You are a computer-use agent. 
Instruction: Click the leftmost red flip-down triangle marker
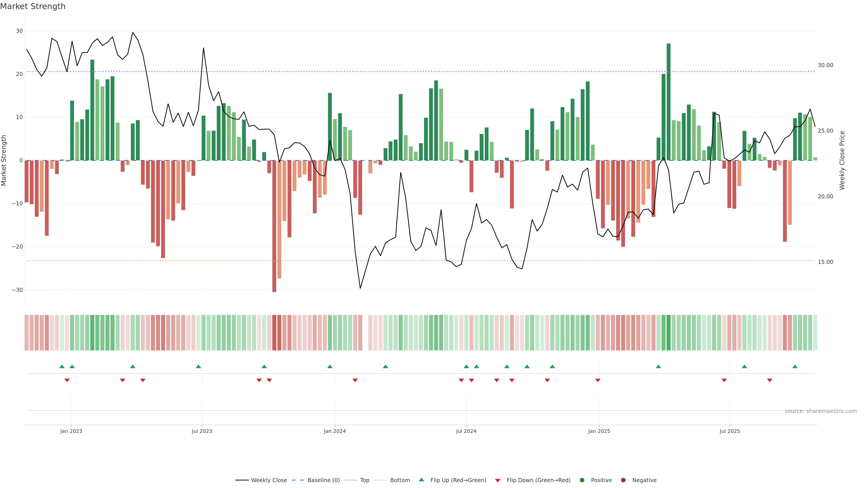coord(67,380)
